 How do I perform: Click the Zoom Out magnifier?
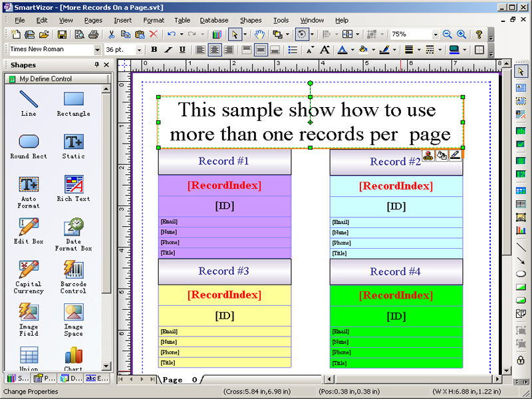(447, 35)
